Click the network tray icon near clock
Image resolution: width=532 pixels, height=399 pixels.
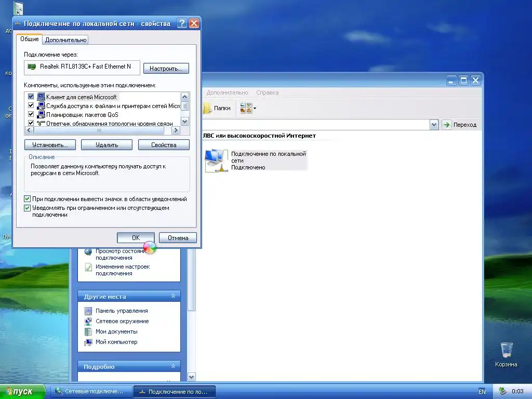click(x=503, y=391)
